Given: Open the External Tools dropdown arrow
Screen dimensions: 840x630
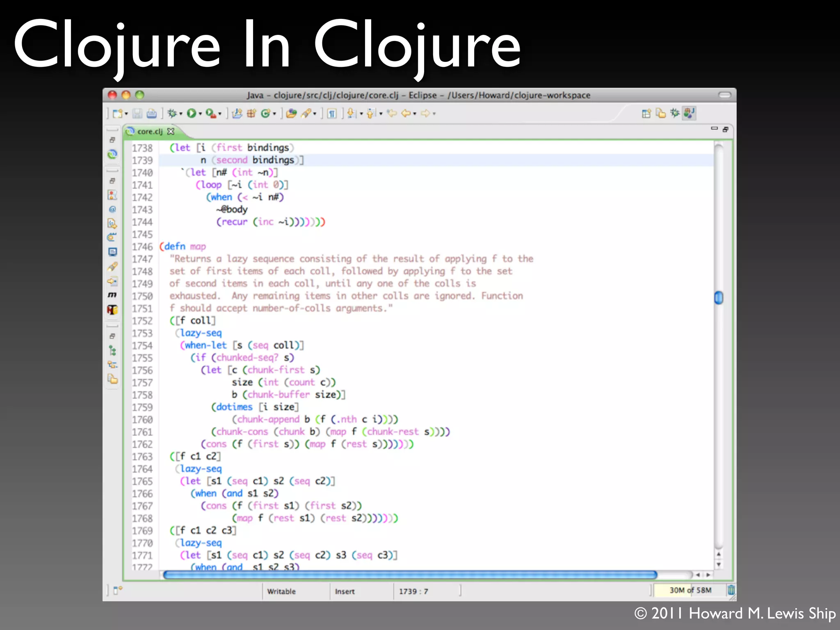Looking at the screenshot, I should 220,114.
